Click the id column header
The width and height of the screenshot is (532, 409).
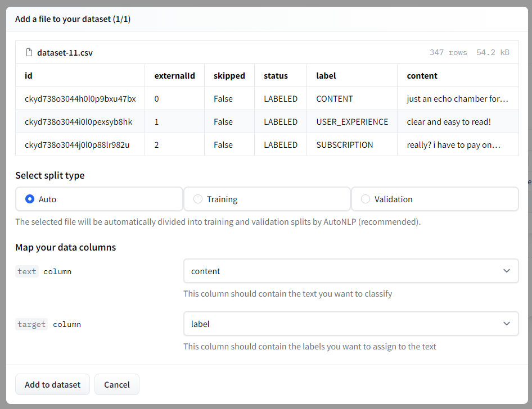click(29, 76)
